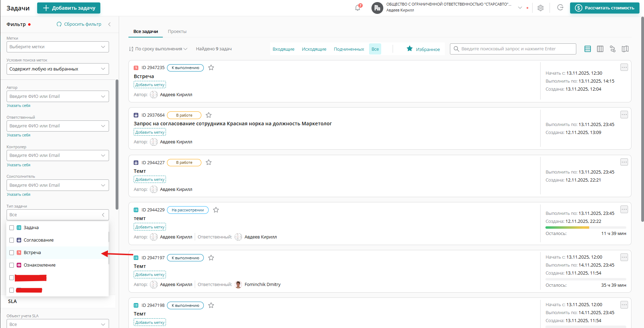Check the Встреча task type checkbox
The height and width of the screenshot is (328, 644).
tap(11, 253)
